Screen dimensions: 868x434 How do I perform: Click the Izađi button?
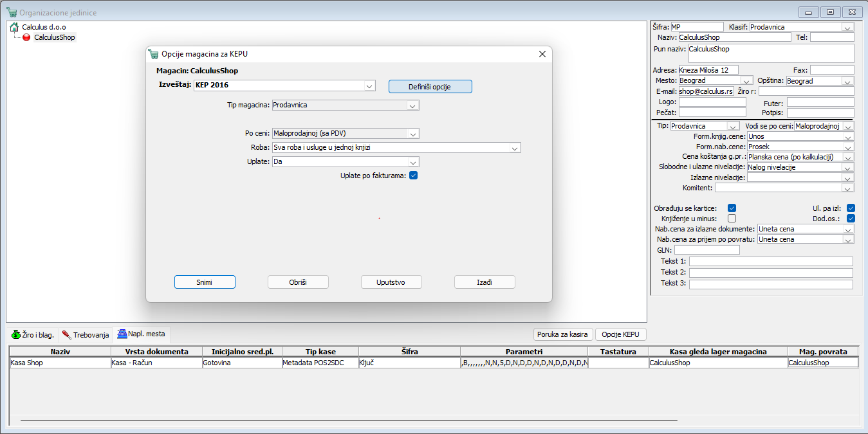pyautogui.click(x=485, y=282)
